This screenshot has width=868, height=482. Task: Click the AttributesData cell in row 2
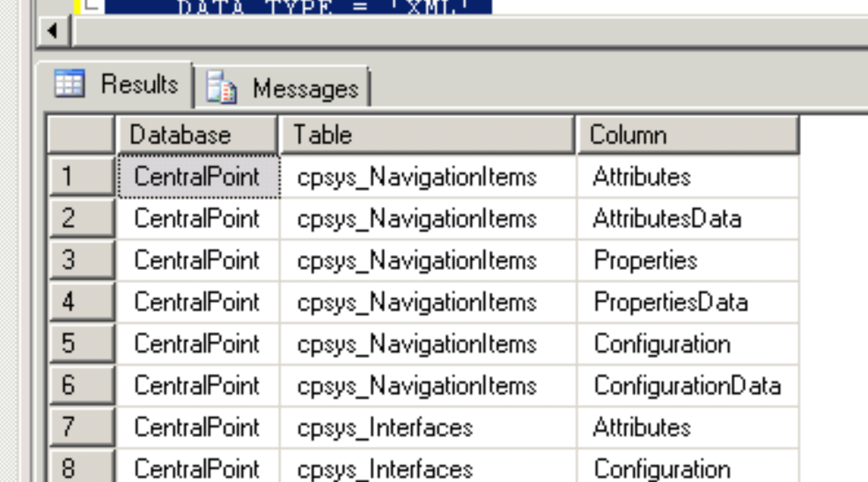[x=688, y=219]
